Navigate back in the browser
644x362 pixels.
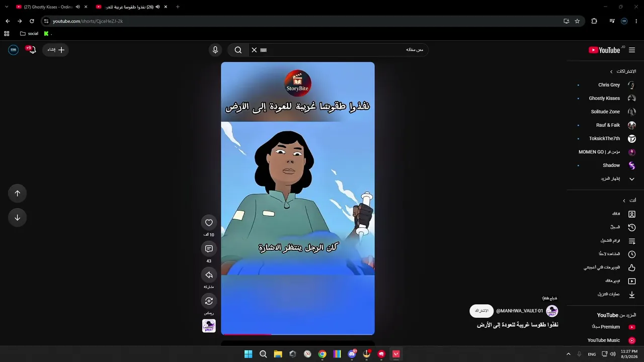(x=8, y=21)
